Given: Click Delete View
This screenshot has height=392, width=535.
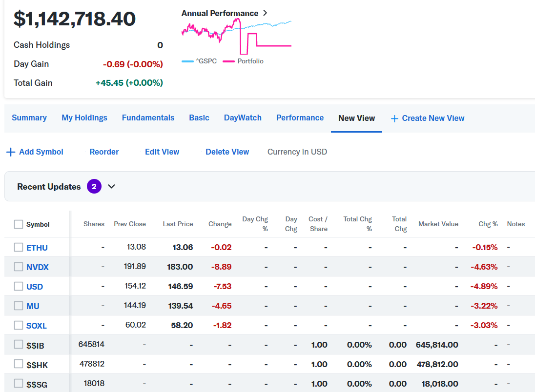Looking at the screenshot, I should coord(227,152).
